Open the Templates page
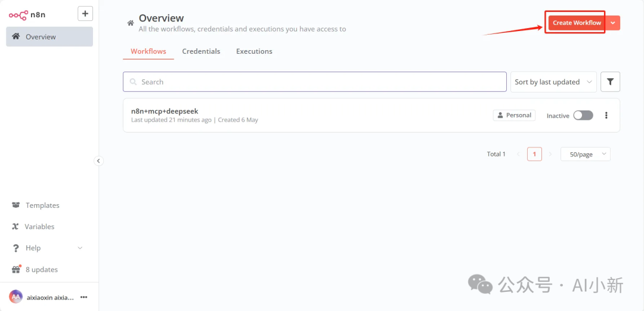The height and width of the screenshot is (311, 644). pos(42,205)
